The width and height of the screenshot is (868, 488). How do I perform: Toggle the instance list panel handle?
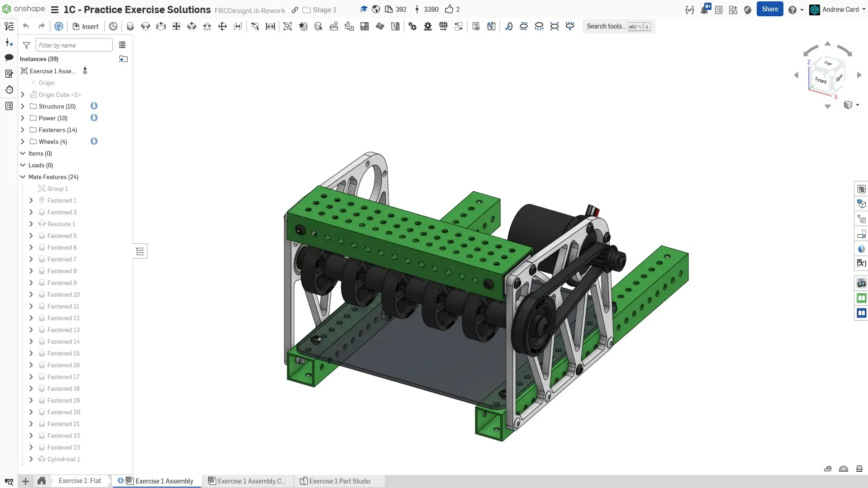pyautogui.click(x=140, y=251)
